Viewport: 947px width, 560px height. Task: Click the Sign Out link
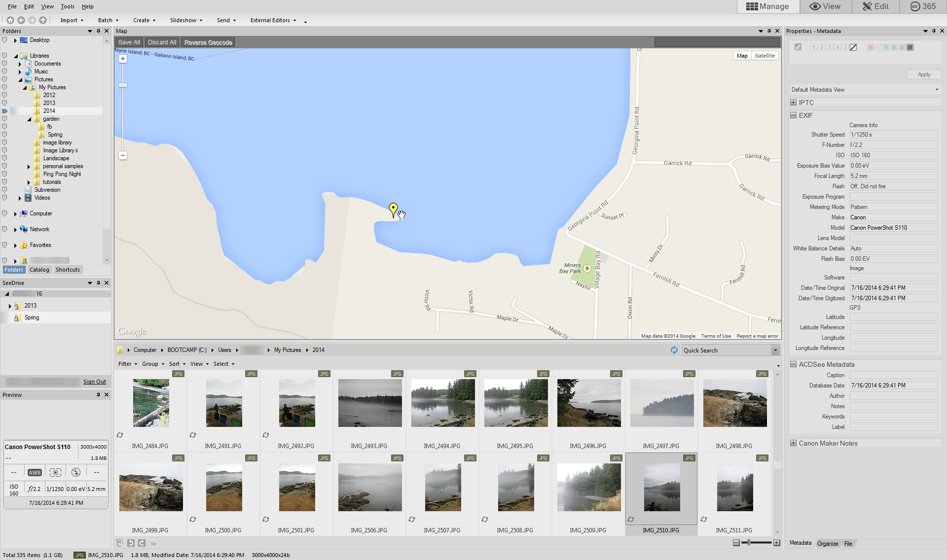[94, 382]
